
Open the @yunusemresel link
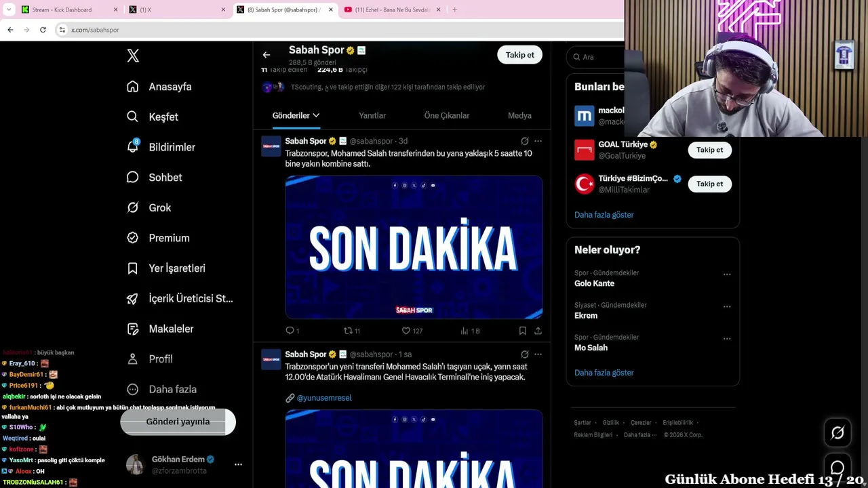324,398
